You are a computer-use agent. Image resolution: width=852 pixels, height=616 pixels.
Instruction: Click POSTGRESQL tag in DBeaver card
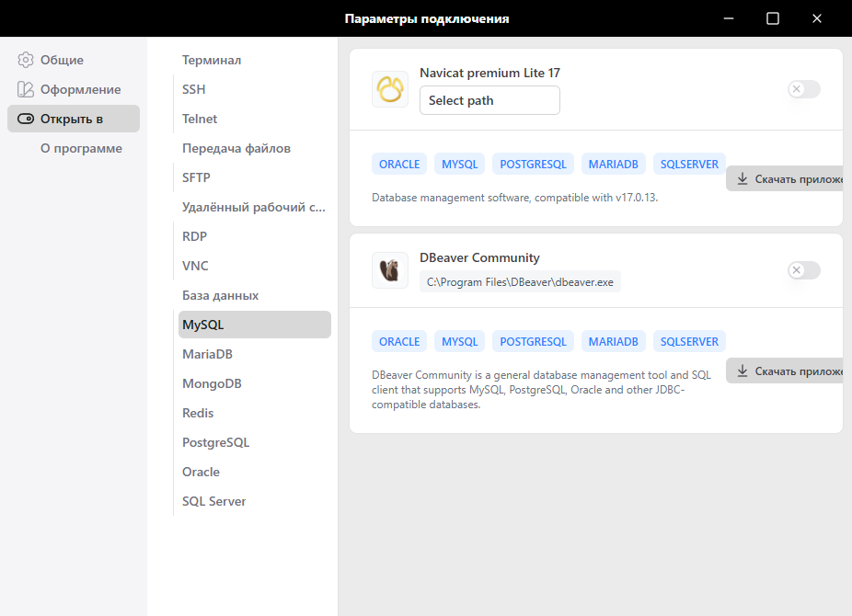click(533, 341)
